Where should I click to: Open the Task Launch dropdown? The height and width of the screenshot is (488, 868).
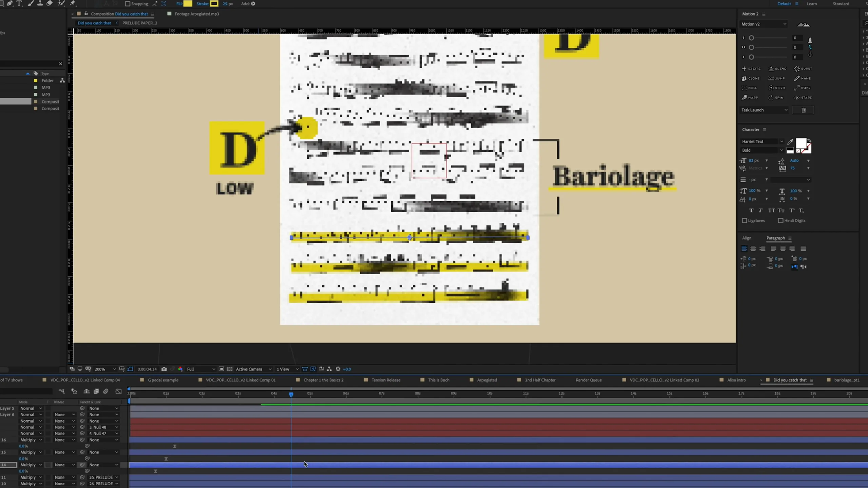tap(764, 110)
